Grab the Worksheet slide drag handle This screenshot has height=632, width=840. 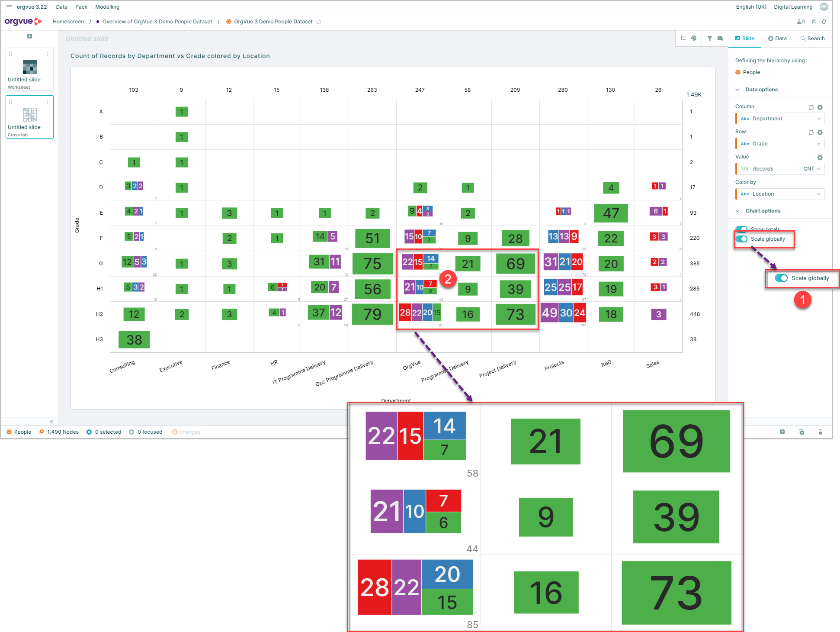click(x=10, y=54)
